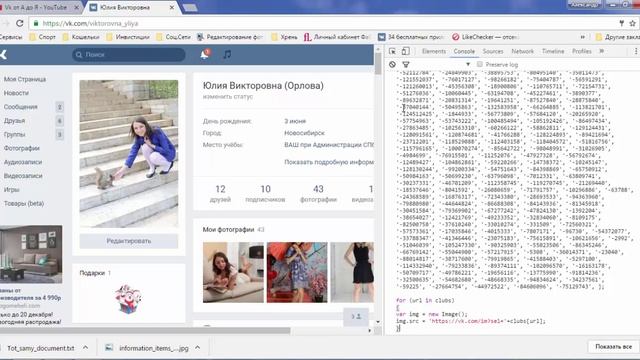640x360 pixels.
Task: Click the VK logo in header
Action: 4,54
